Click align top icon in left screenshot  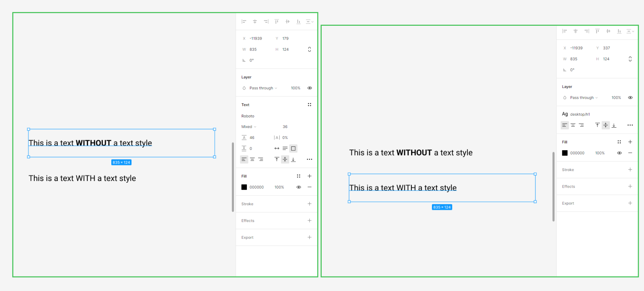pyautogui.click(x=277, y=22)
